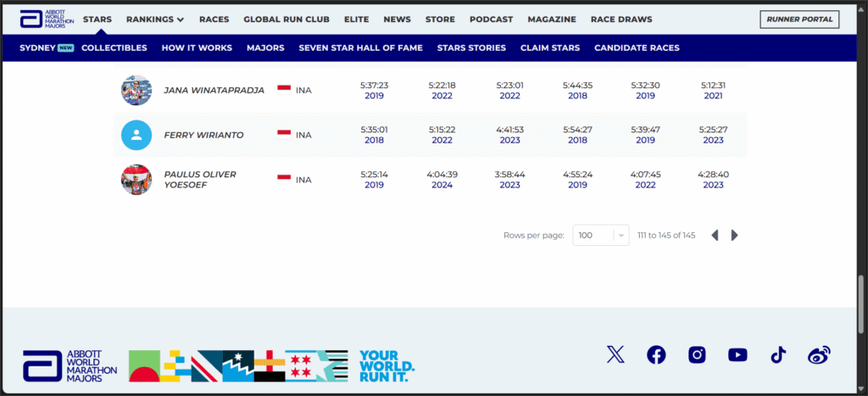Open the Instagram social link icon
Image resolution: width=868 pixels, height=396 pixels.
point(697,355)
